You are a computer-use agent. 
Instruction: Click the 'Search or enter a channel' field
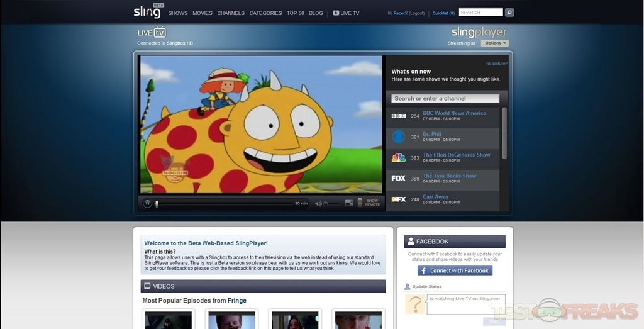coord(445,98)
